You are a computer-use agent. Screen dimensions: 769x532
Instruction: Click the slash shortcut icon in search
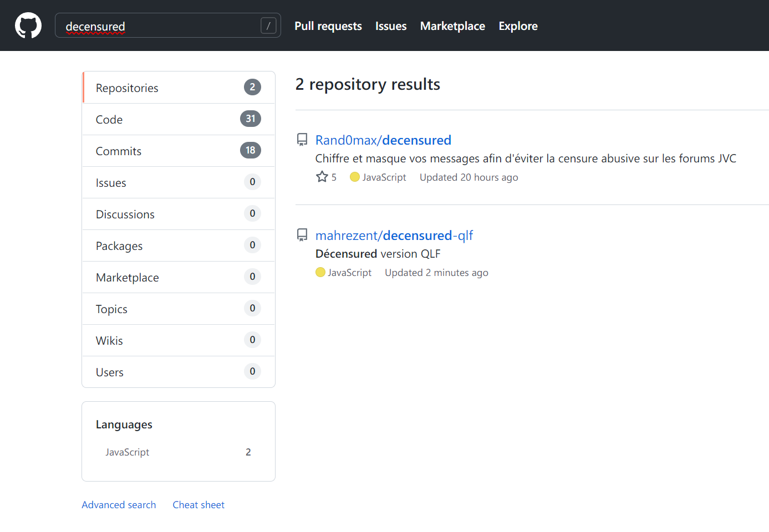click(x=268, y=25)
